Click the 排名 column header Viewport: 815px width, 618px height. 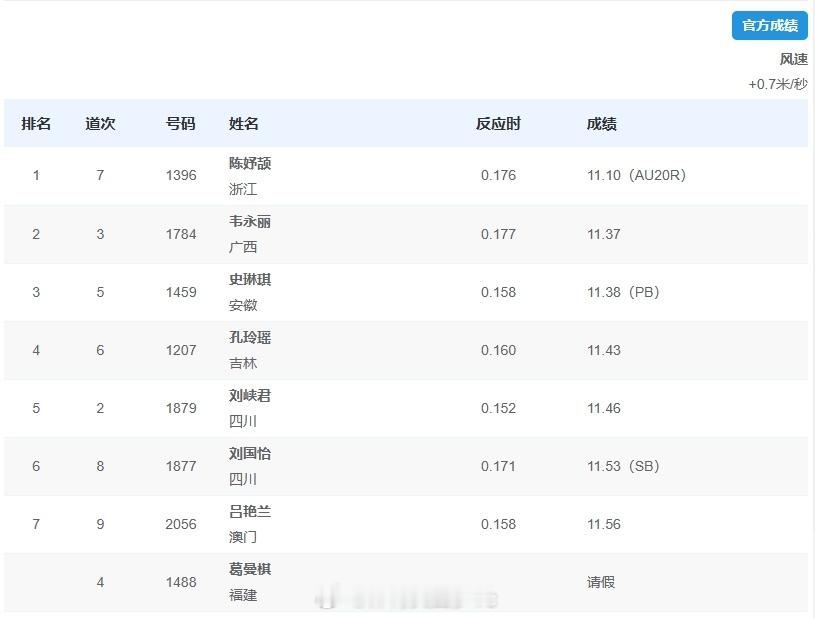point(36,124)
